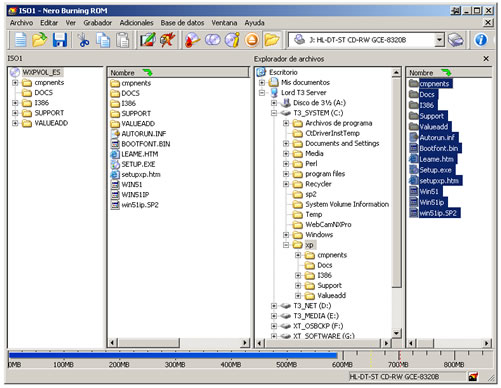The image size is (501, 388).
Task: Create a new compilation with toolbar icon
Action: [20, 40]
